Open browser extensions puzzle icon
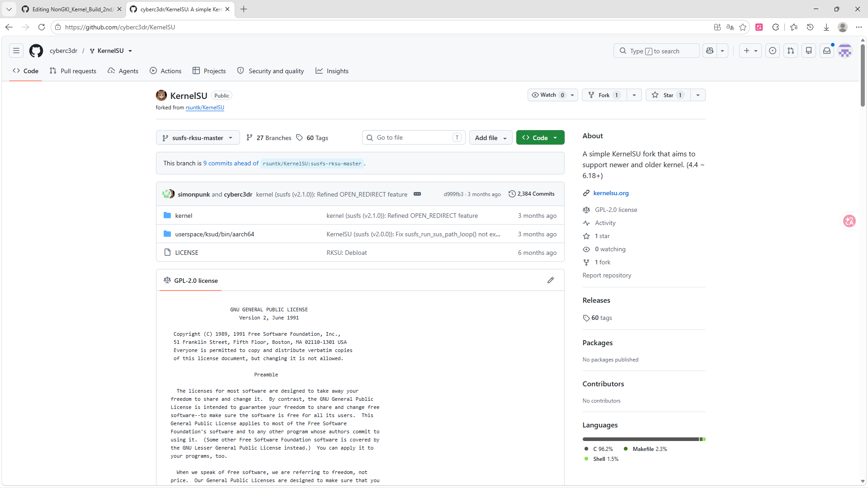The height and width of the screenshot is (488, 868). [x=776, y=27]
